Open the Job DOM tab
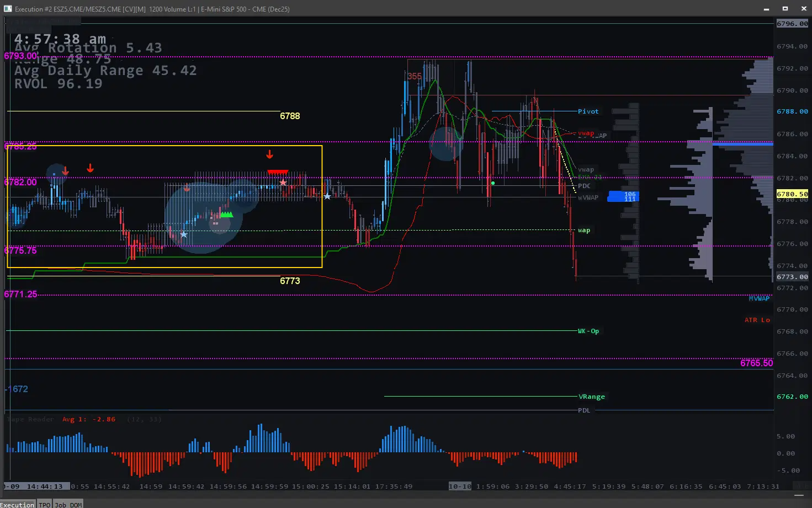Viewport: 812px width, 508px height. (x=68, y=504)
